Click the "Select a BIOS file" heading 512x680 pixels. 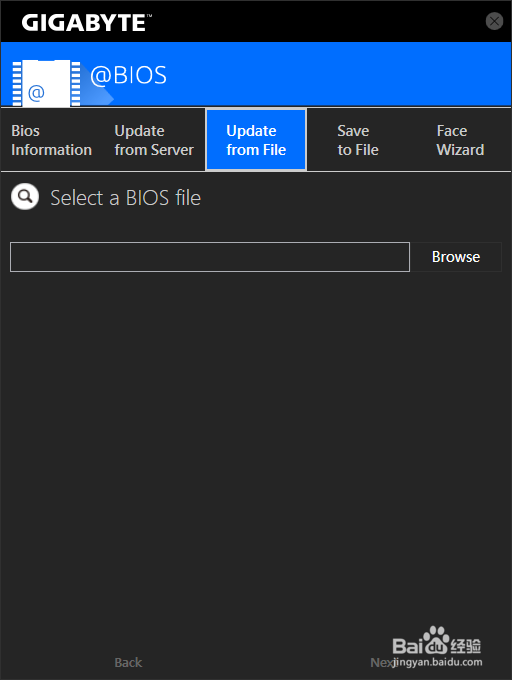click(125, 198)
